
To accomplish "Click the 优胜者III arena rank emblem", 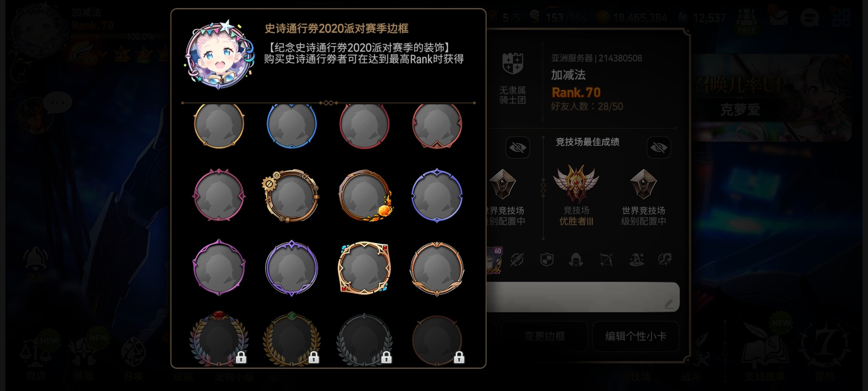I will (576, 183).
